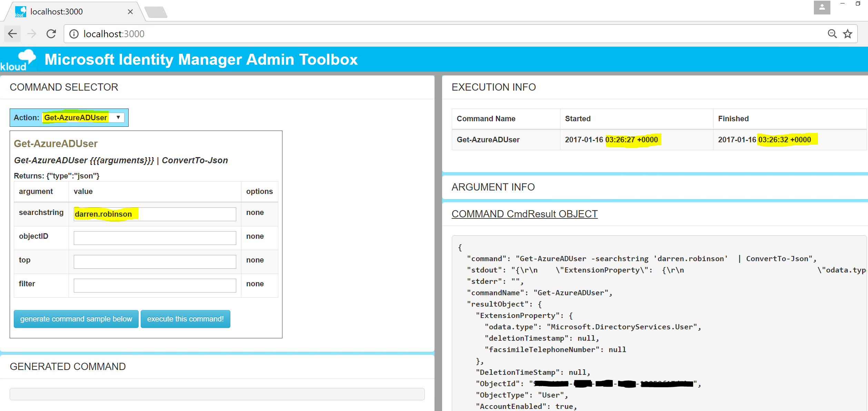Click the browser forward arrow

pos(32,34)
